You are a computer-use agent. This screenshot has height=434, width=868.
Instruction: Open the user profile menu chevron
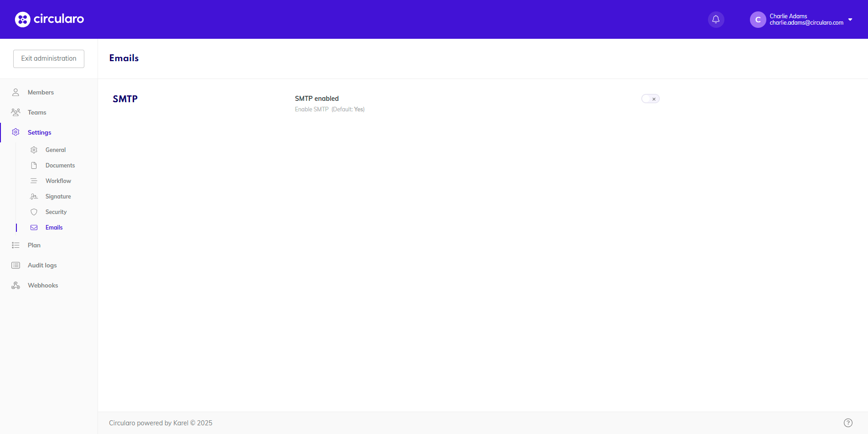click(851, 20)
